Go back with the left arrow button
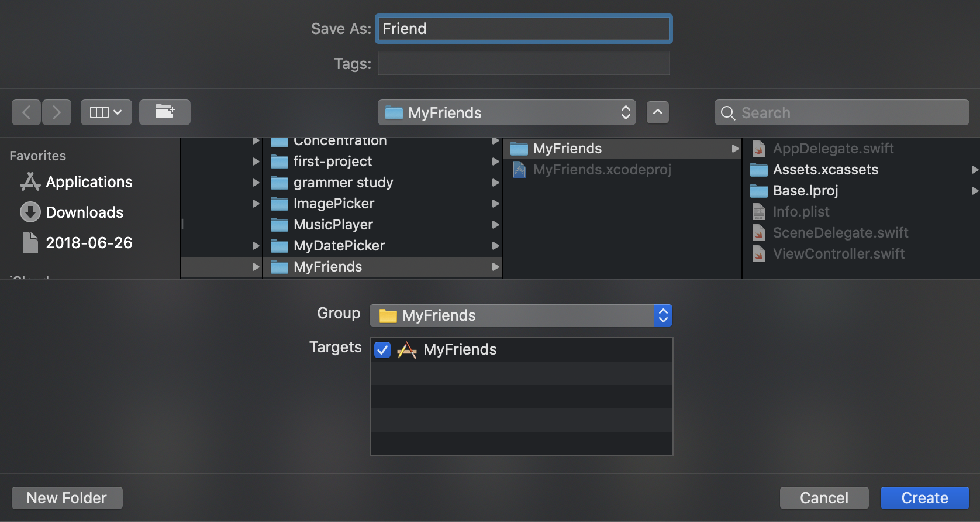The width and height of the screenshot is (980, 522). tap(26, 112)
